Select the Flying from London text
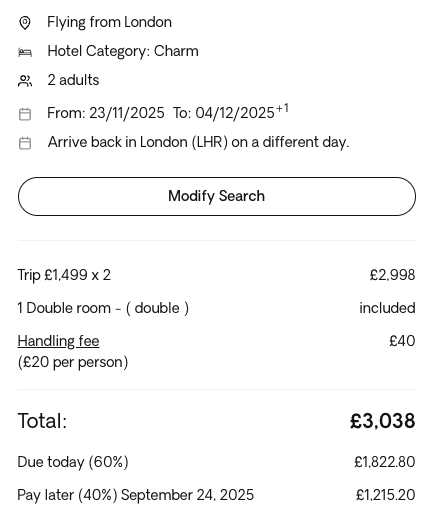 [x=109, y=22]
